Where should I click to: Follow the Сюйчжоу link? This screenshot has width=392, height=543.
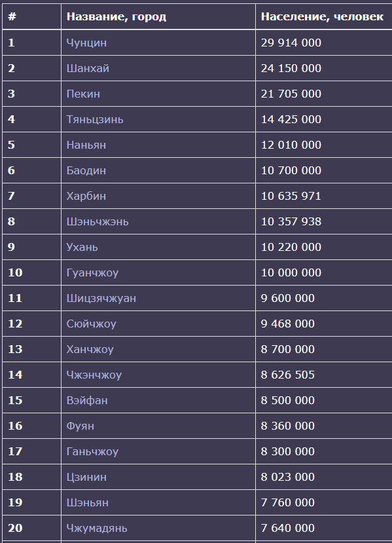coord(92,324)
